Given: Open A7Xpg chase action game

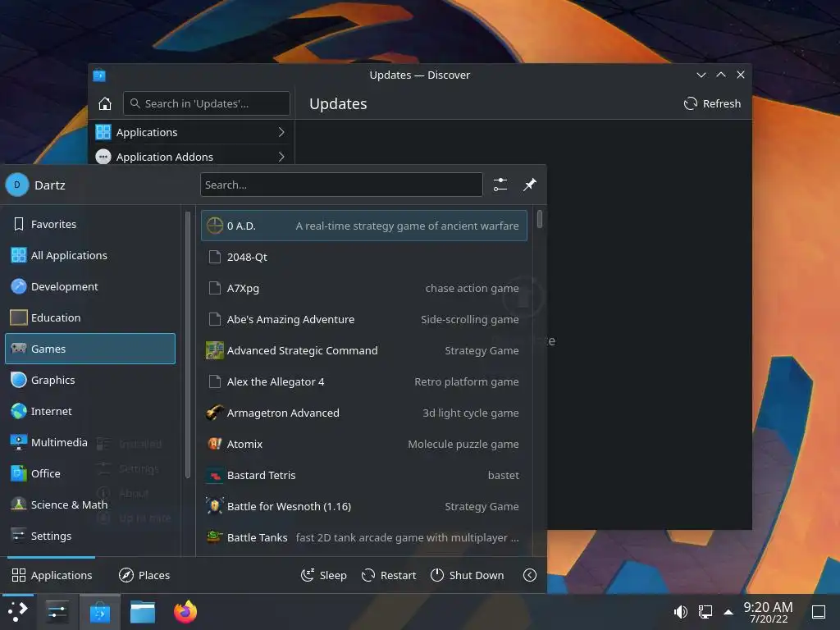Looking at the screenshot, I should (363, 288).
